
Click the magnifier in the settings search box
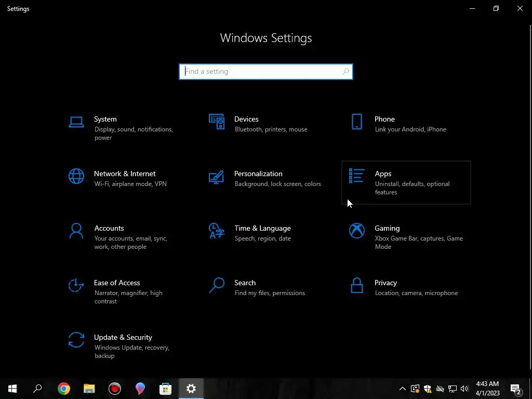tap(345, 72)
